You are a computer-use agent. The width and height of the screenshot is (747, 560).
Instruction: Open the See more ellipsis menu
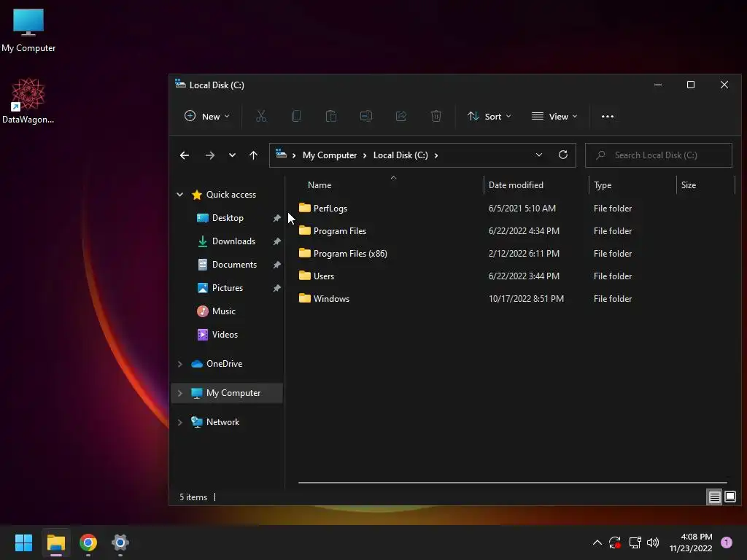click(608, 116)
